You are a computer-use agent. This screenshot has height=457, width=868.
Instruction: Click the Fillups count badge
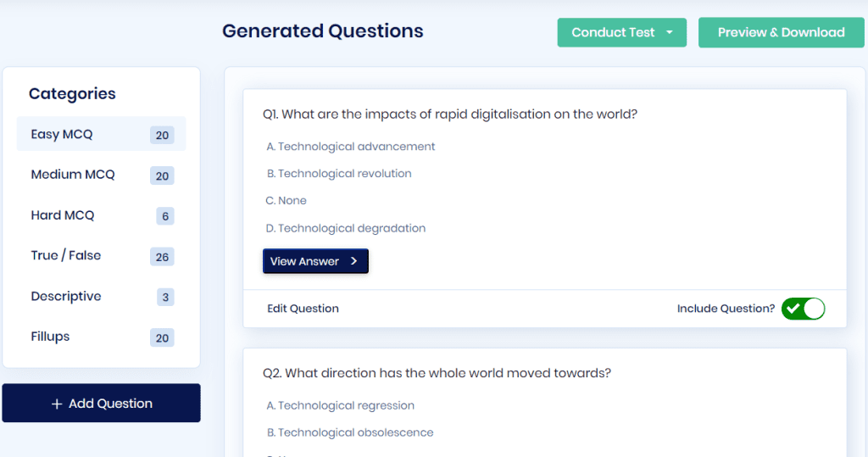click(x=162, y=337)
